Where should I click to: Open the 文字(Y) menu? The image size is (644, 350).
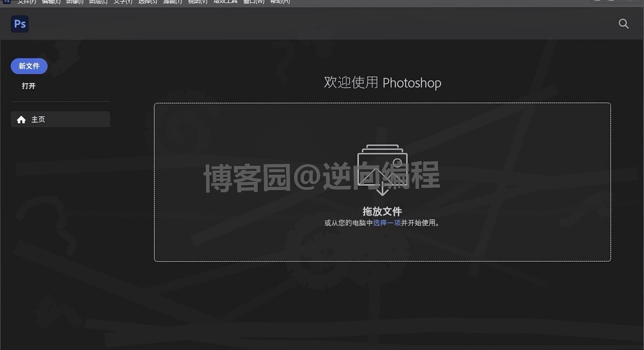(123, 2)
